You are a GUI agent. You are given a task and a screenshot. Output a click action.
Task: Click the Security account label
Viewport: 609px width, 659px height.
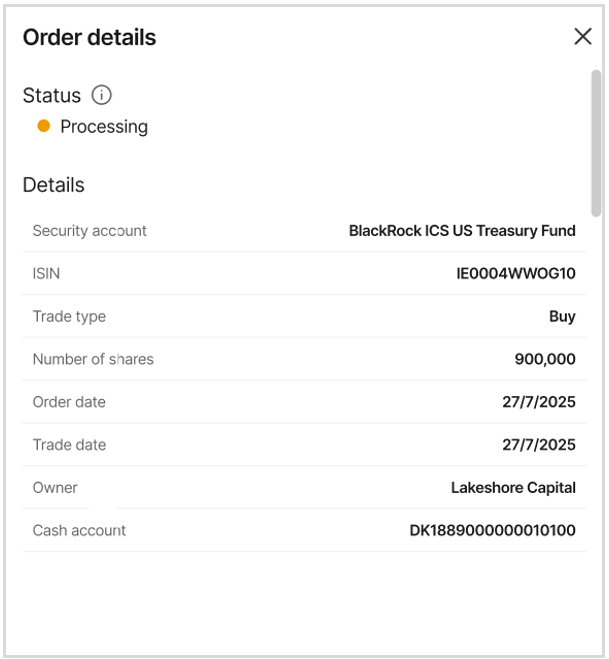point(90,231)
